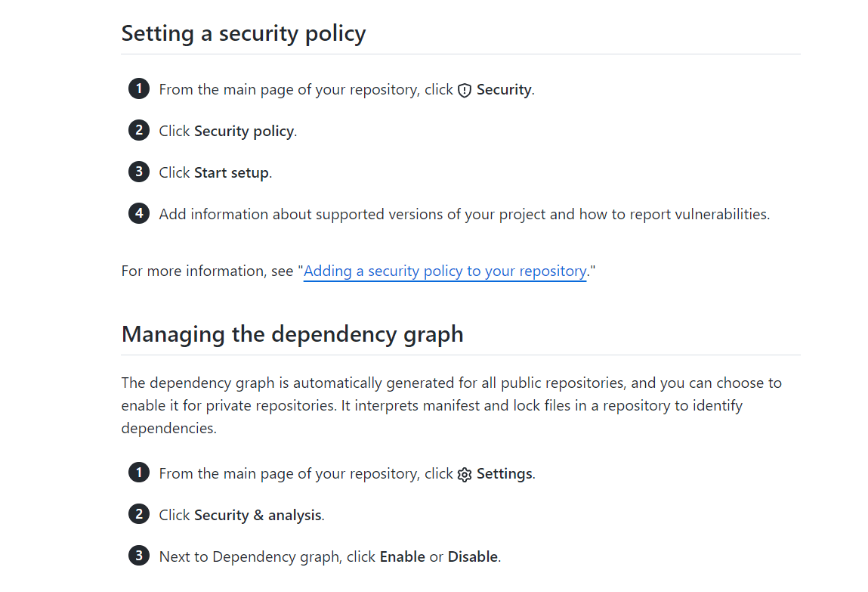Click the Setting a security policy heading
This screenshot has width=868, height=592.
(243, 34)
